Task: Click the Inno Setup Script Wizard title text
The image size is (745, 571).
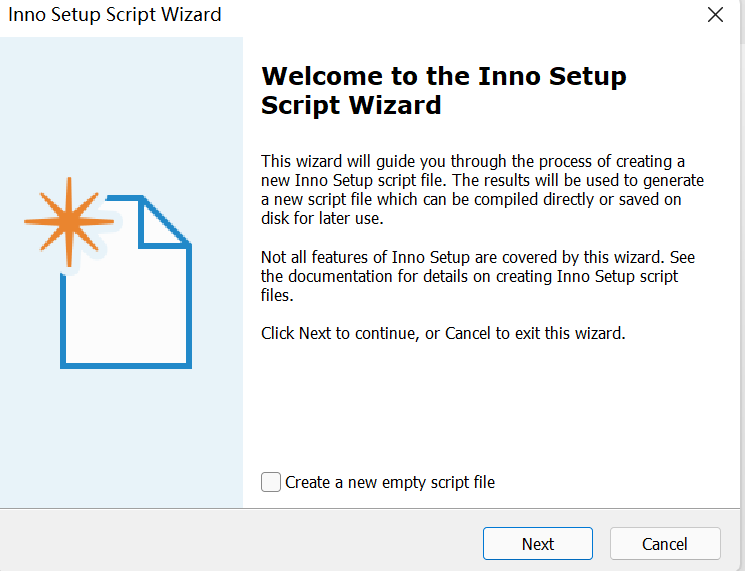Action: [x=115, y=15]
